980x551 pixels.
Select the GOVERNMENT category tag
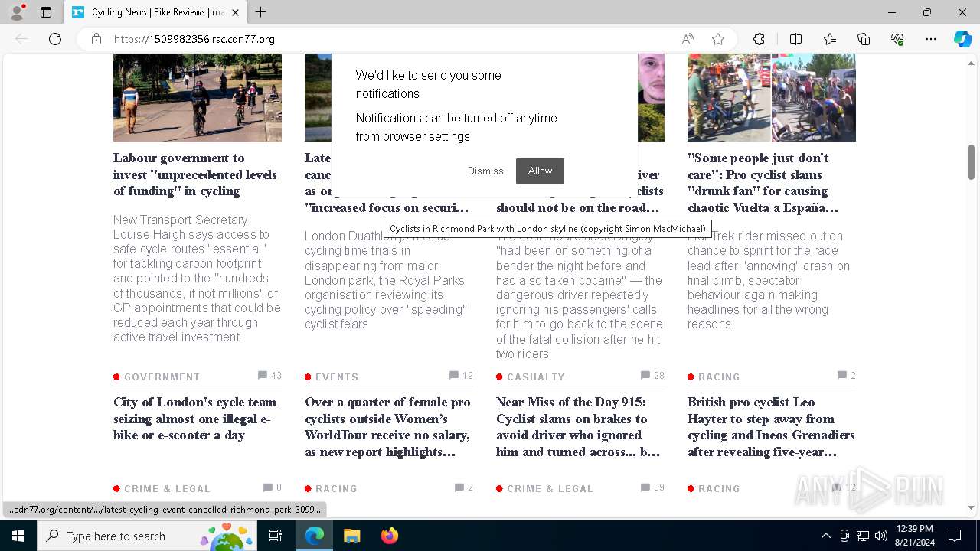coord(162,377)
